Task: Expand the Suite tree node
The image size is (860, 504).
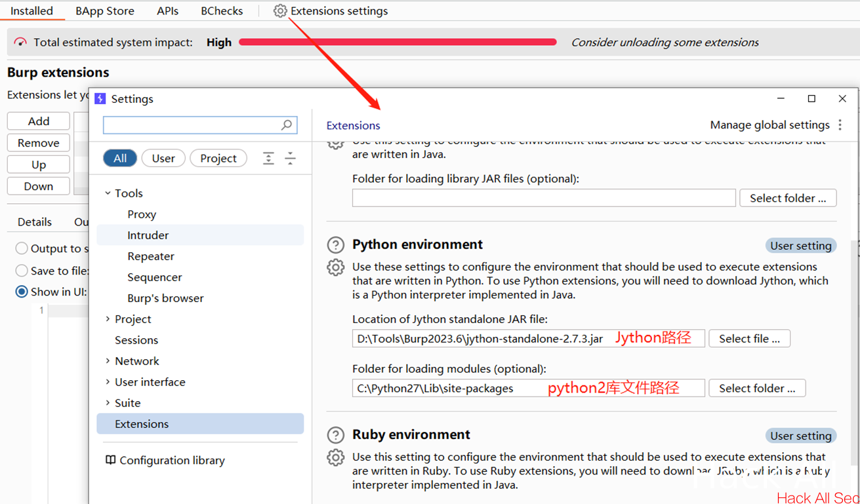Action: (x=108, y=403)
